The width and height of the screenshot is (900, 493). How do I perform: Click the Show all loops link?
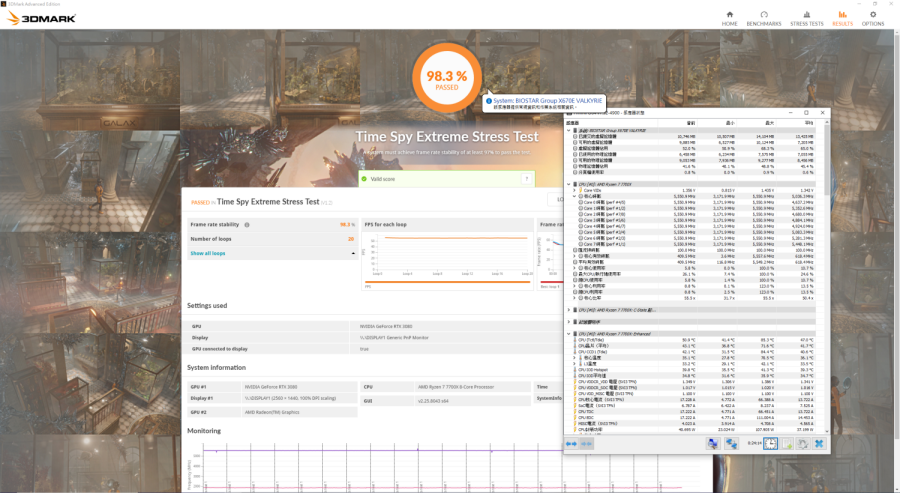(208, 253)
